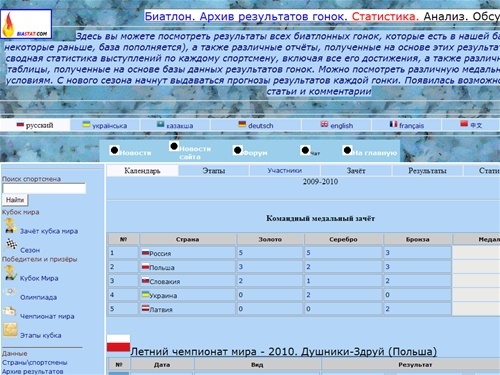Click the medal icon beside Этапы кубка
This screenshot has width=500, height=375.
10,330
